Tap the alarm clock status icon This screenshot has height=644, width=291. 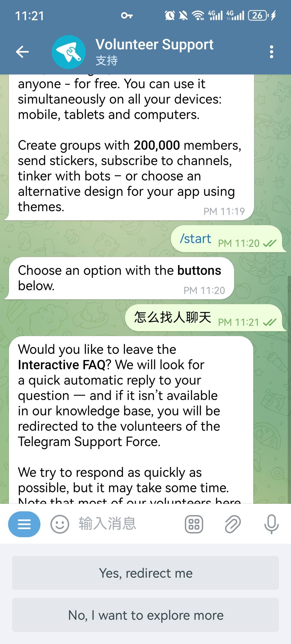coord(170,16)
